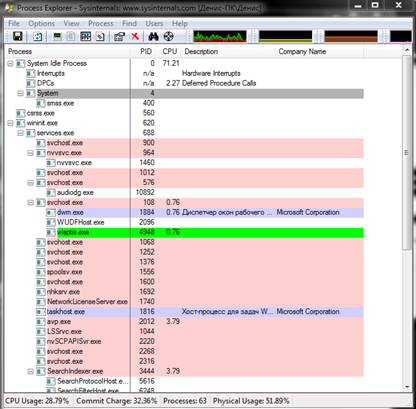Collapse the services.exe tree node

(20, 133)
